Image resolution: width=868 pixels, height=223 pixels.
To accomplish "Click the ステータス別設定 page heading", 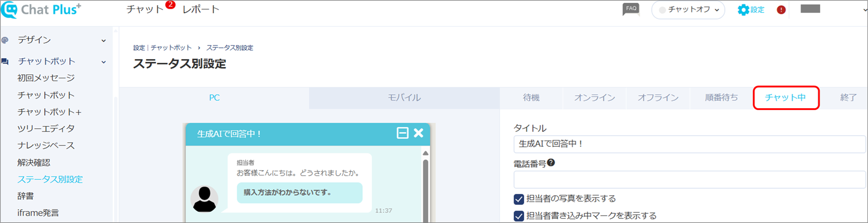I will click(180, 64).
